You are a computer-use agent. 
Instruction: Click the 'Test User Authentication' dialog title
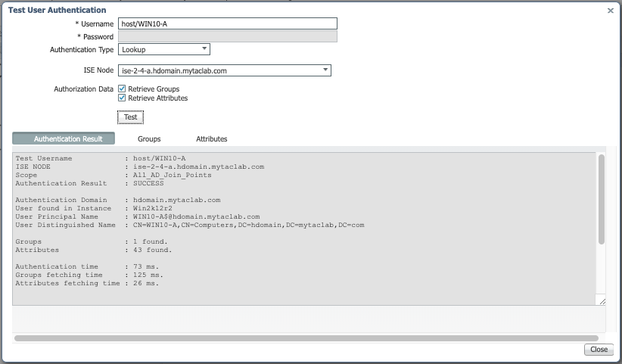coord(57,10)
